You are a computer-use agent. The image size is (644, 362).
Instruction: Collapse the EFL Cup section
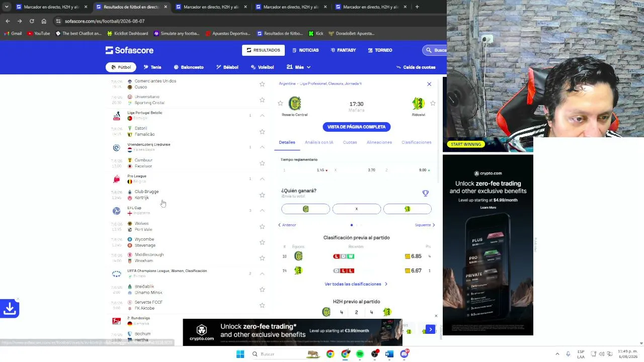pyautogui.click(x=262, y=211)
